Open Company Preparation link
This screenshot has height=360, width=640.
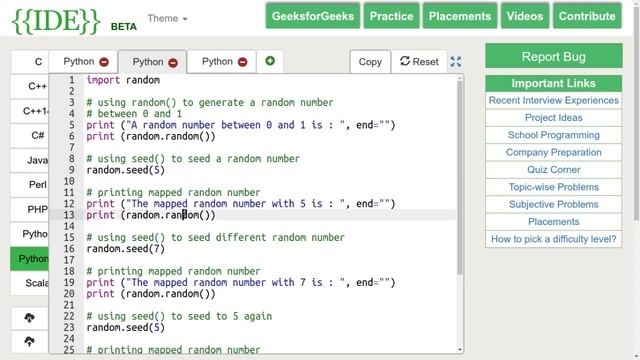tap(554, 152)
